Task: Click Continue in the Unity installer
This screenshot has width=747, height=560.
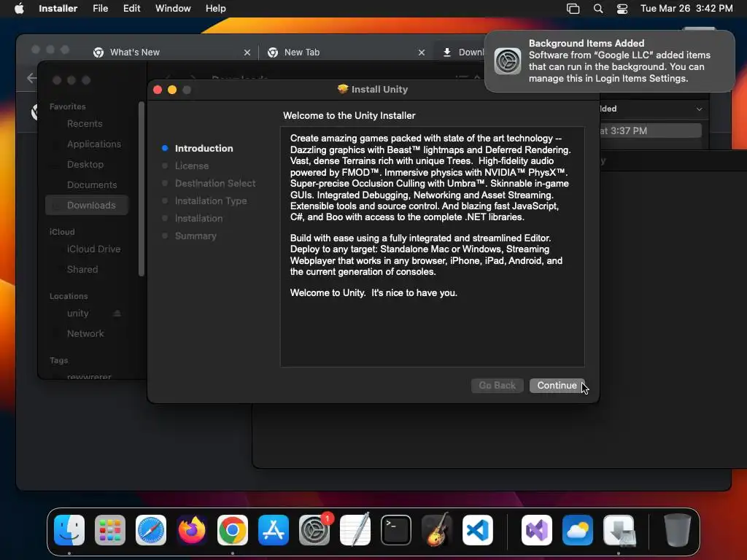Action: 557,385
